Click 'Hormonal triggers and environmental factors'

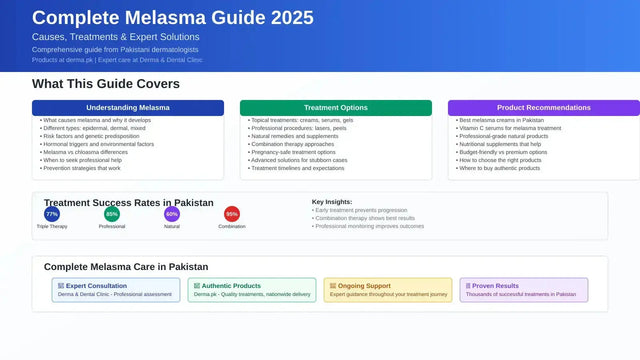pyautogui.click(x=98, y=144)
